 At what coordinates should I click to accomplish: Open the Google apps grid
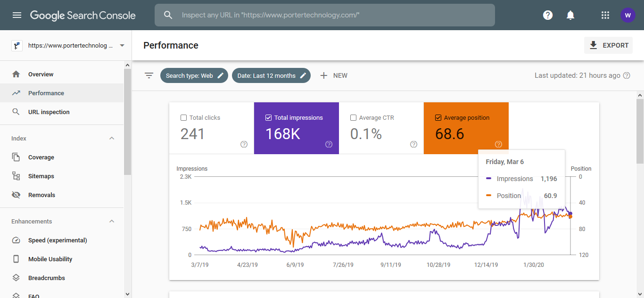coord(605,15)
